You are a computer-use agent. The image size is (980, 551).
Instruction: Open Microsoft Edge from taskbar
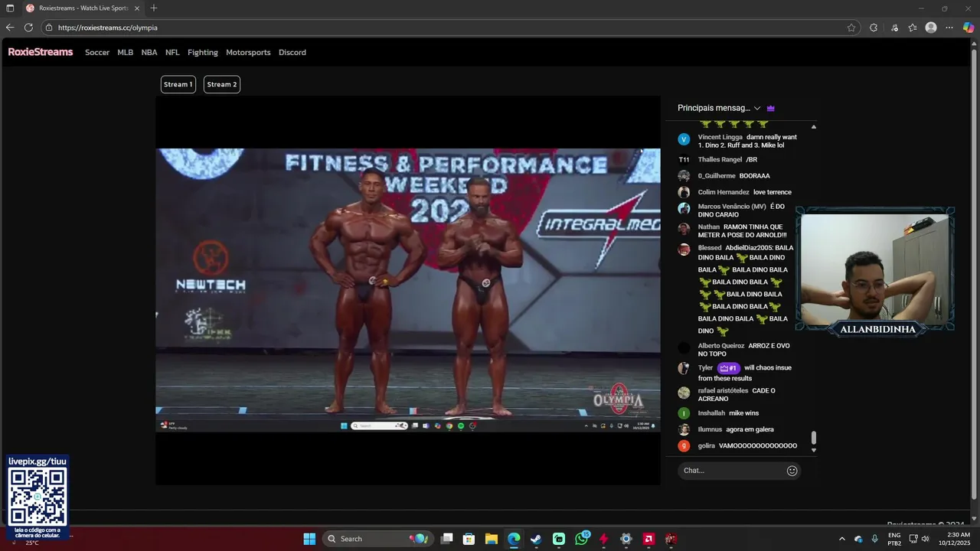click(514, 539)
